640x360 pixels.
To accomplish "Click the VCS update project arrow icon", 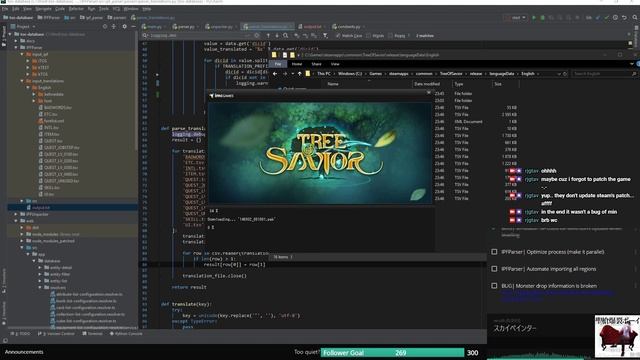I will click(598, 18).
